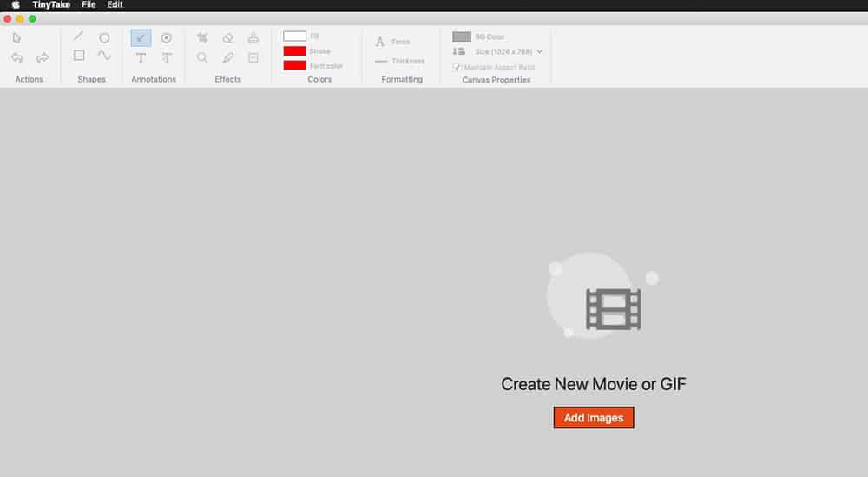Select the magnifier zoom tool
The image size is (868, 477).
point(202,57)
